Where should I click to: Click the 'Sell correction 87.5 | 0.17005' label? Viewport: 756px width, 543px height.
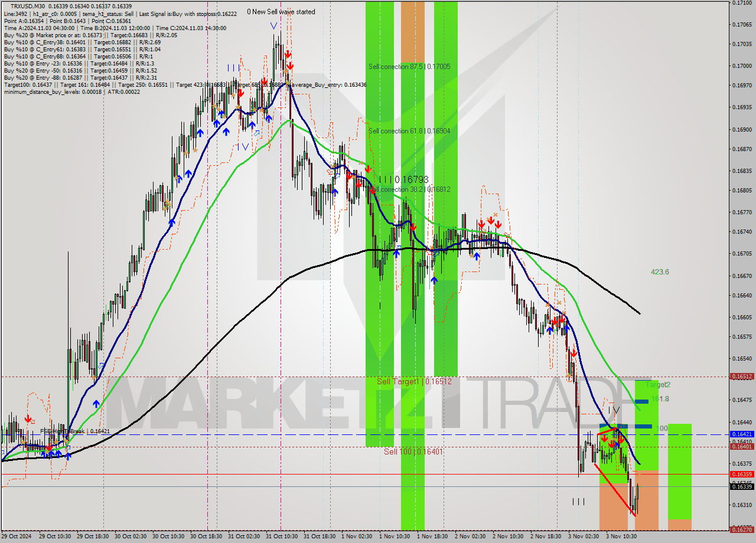click(x=409, y=67)
